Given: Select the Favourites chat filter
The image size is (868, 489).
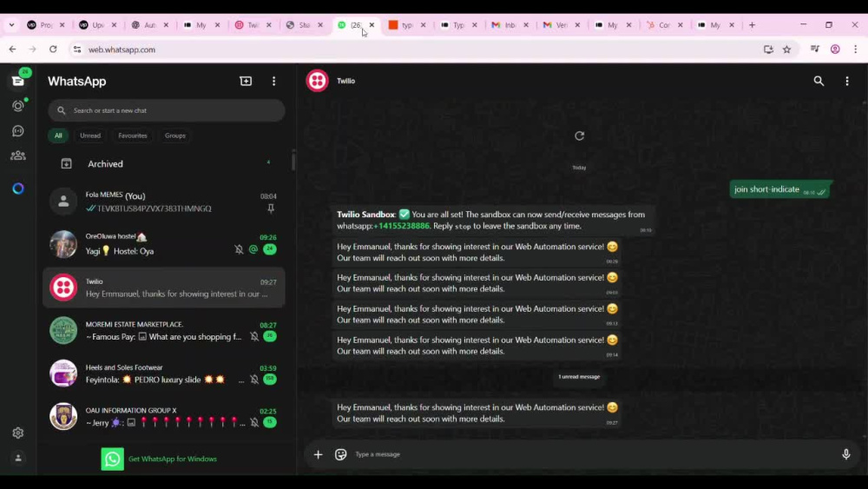Looking at the screenshot, I should (x=132, y=135).
